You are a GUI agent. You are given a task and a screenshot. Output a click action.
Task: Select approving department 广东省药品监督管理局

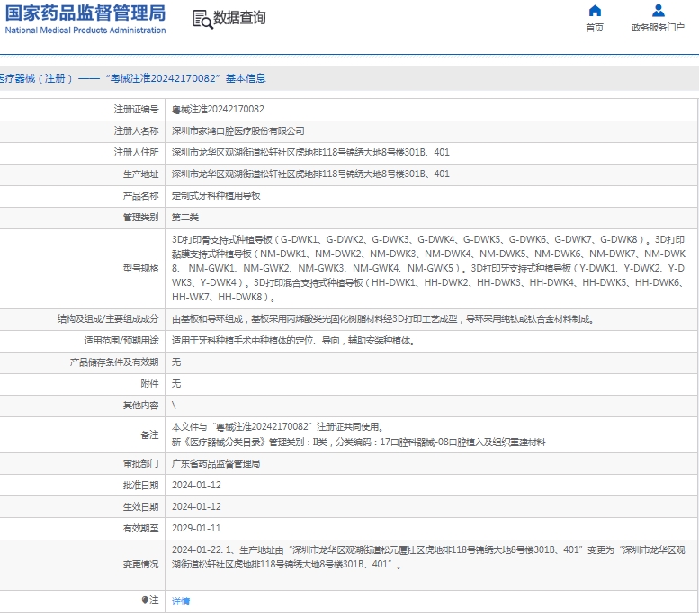[x=216, y=463]
